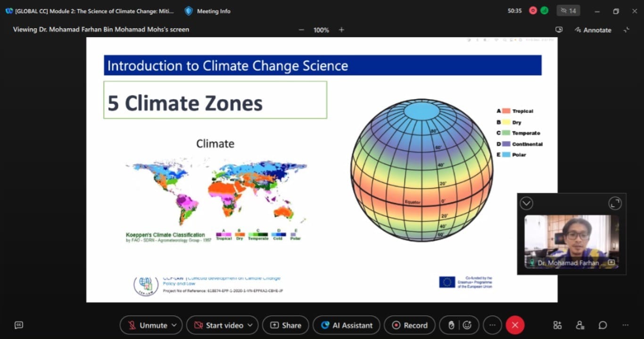Open the Chat panel

pos(603,325)
